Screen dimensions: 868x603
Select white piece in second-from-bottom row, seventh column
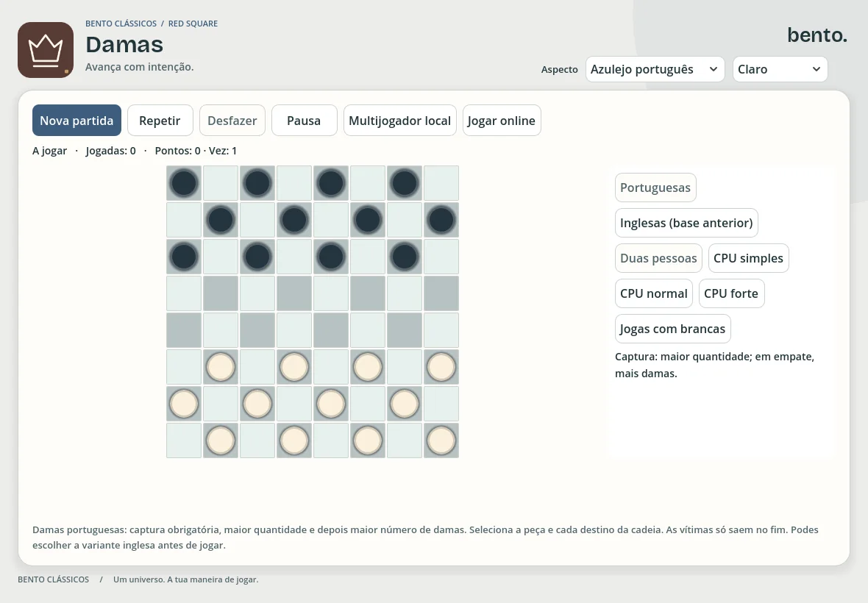(x=405, y=404)
